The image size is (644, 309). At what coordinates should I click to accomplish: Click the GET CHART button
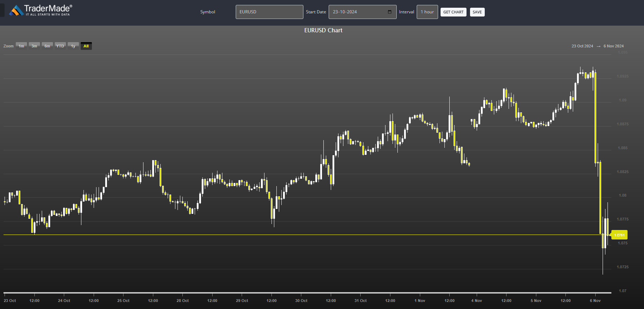(x=453, y=12)
